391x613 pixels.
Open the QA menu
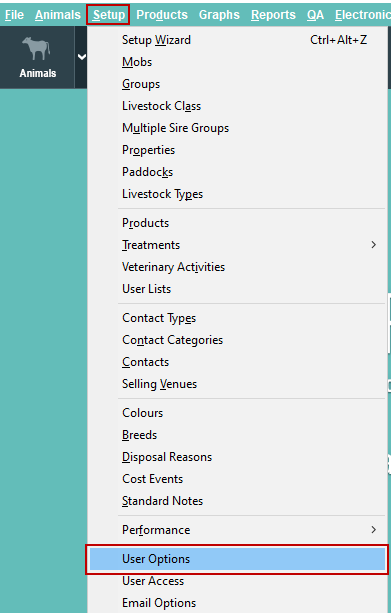315,15
